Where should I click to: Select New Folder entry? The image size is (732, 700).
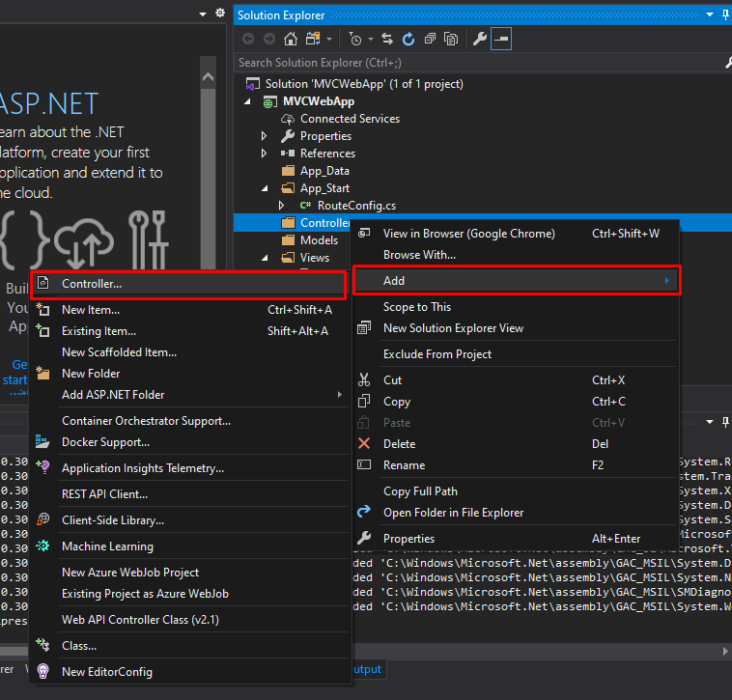point(189,374)
